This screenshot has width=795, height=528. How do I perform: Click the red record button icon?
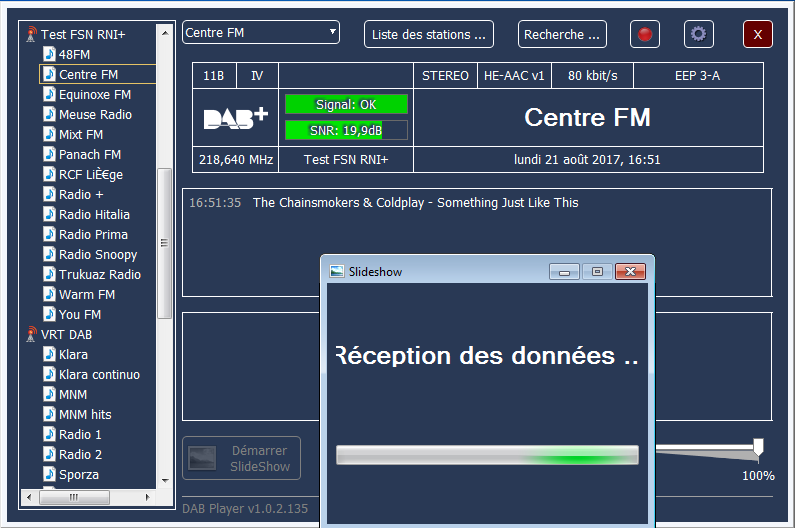[x=644, y=34]
